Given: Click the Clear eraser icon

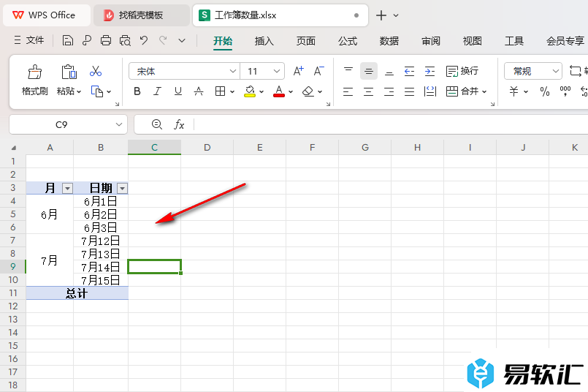Looking at the screenshot, I should click(308, 91).
